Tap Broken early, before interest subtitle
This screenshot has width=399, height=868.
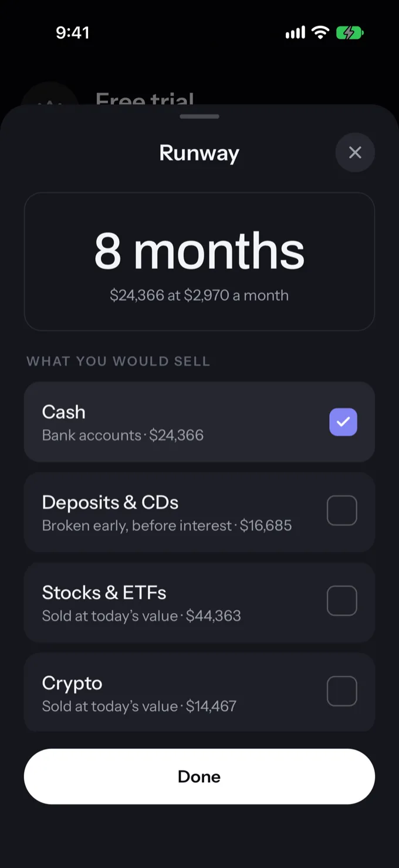point(137,526)
